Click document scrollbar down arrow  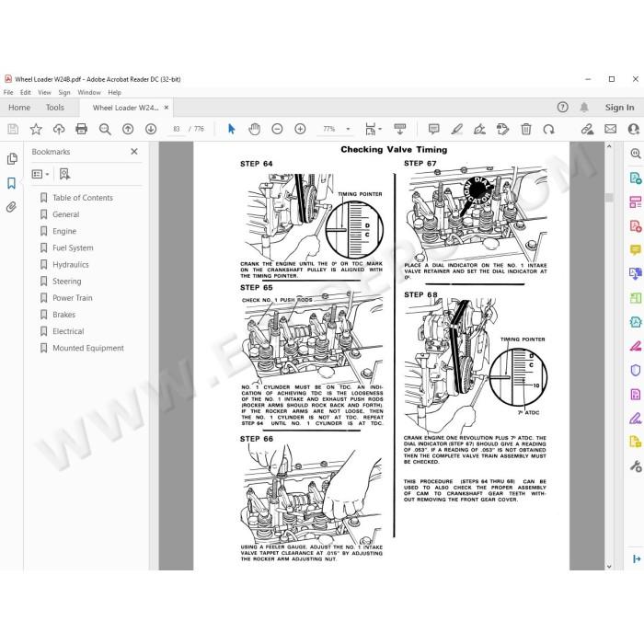click(x=609, y=566)
